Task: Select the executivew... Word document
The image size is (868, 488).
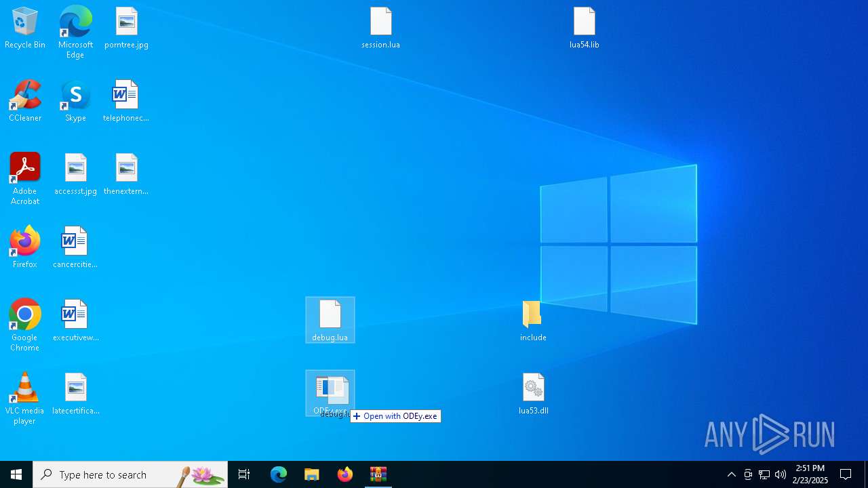Action: pos(75,321)
